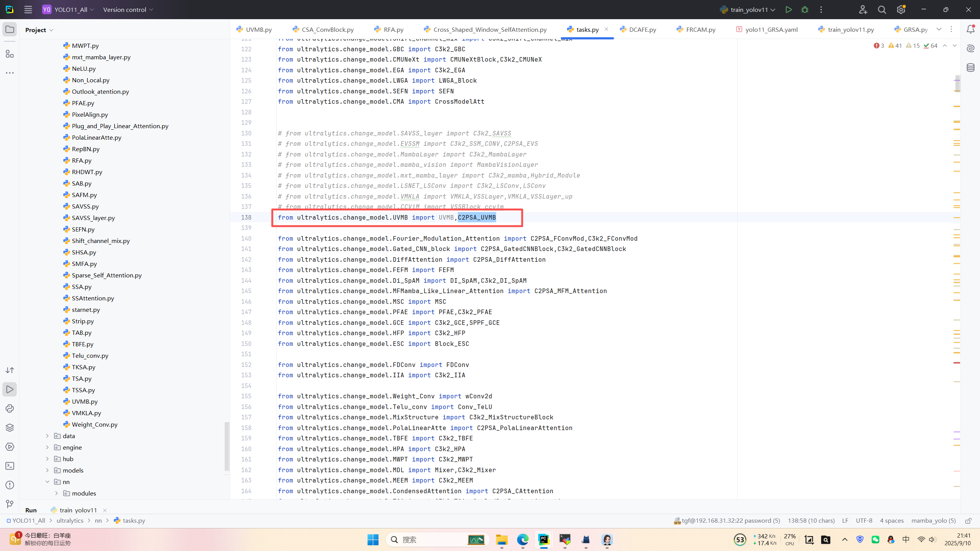Open UVMB.py in the project tree

(x=85, y=401)
